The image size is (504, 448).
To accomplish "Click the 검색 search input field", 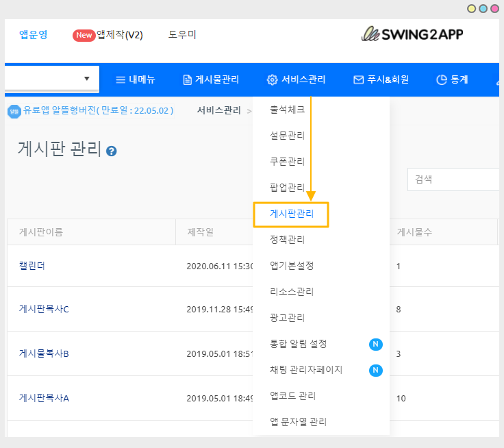I will coord(455,179).
